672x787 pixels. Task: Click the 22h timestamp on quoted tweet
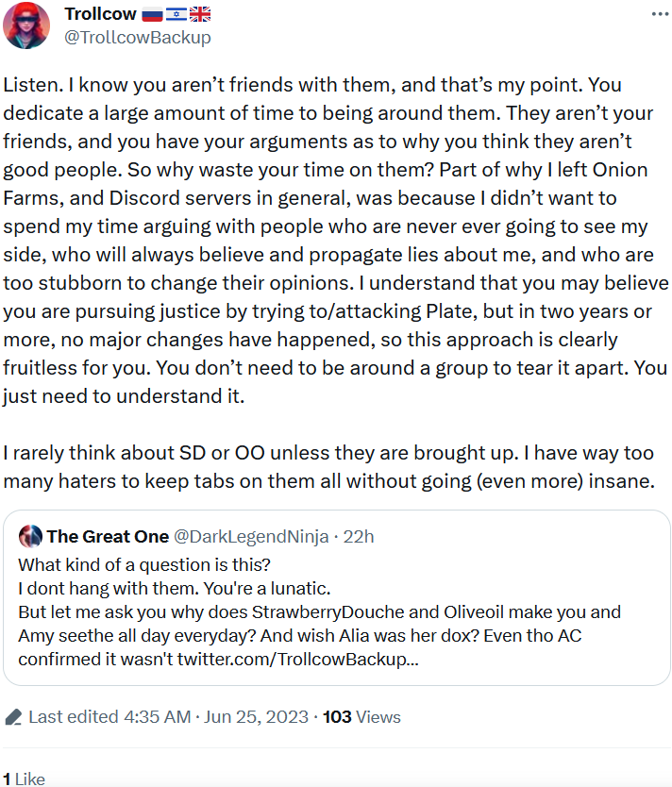[x=359, y=536]
